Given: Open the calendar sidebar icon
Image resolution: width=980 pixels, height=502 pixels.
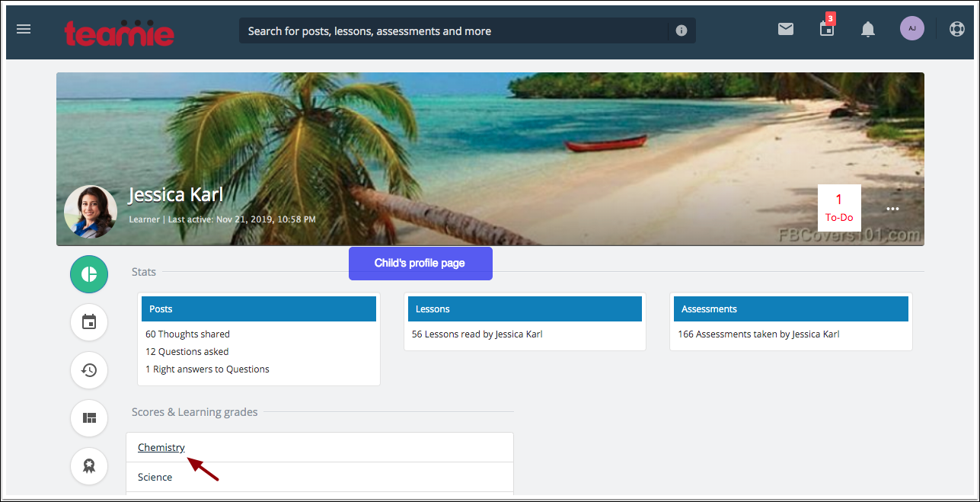Looking at the screenshot, I should tap(89, 322).
